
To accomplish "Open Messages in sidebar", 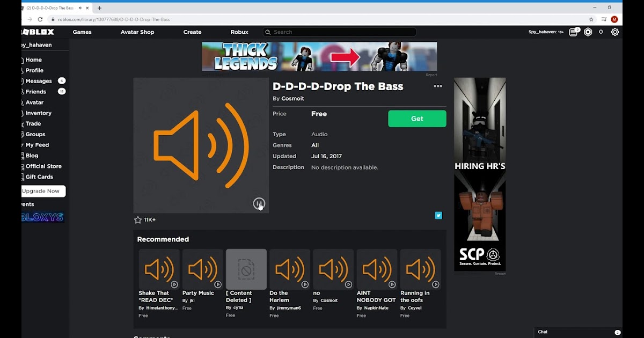I will tap(39, 81).
